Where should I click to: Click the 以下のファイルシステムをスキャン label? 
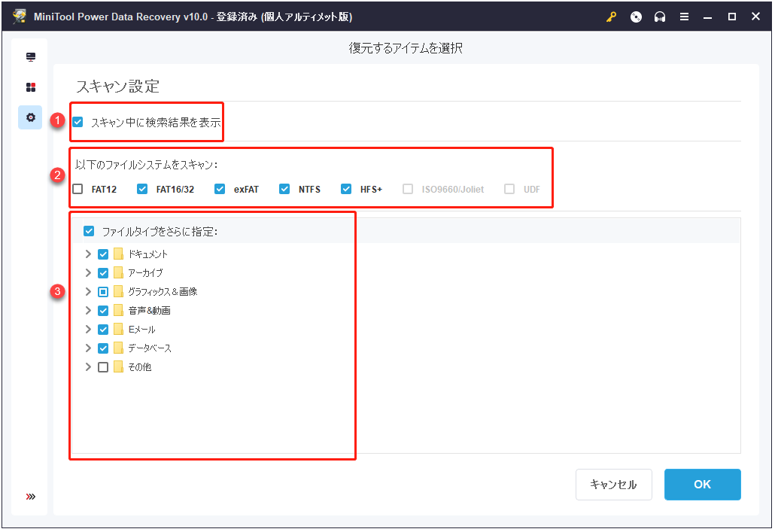(147, 165)
